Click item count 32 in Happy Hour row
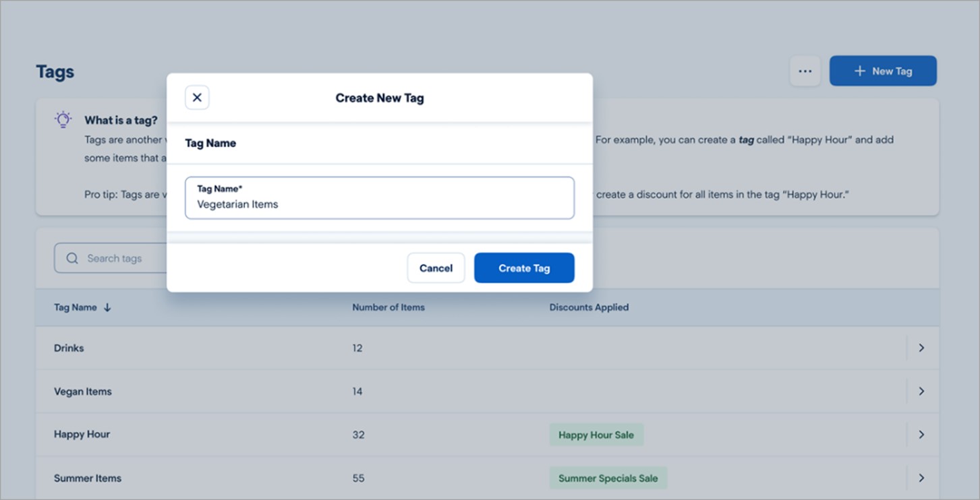The height and width of the screenshot is (500, 980). click(358, 435)
